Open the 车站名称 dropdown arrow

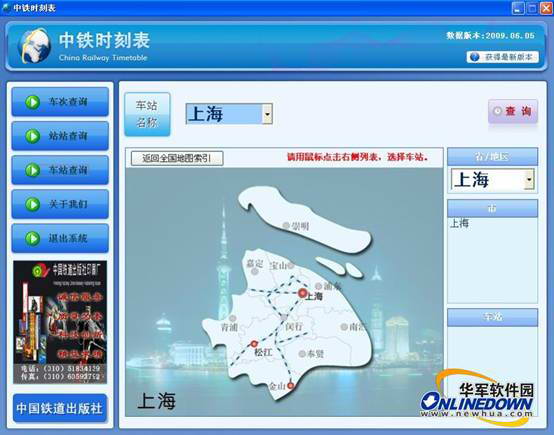(267, 114)
